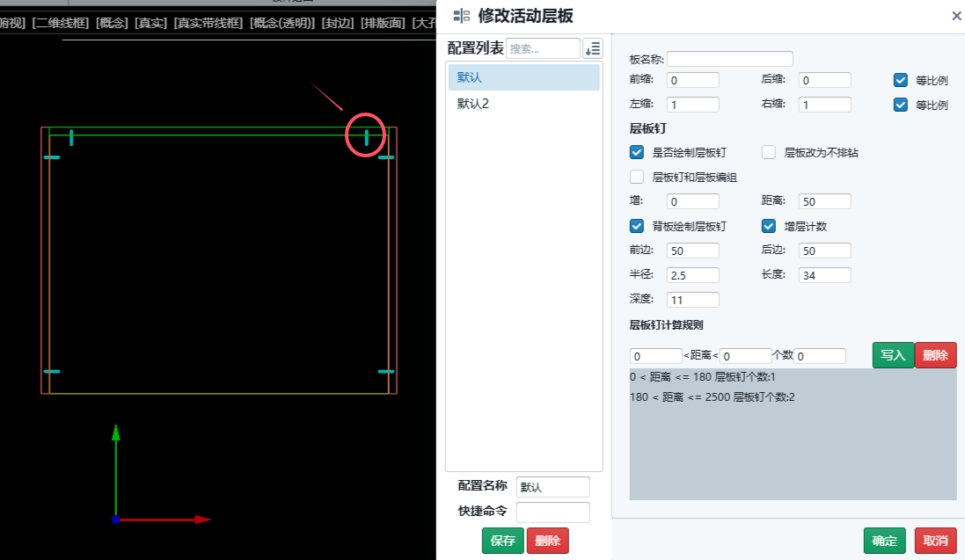The image size is (965, 560).
Task: Enable 层板钉和层板编组 checkbox
Action: [637, 177]
